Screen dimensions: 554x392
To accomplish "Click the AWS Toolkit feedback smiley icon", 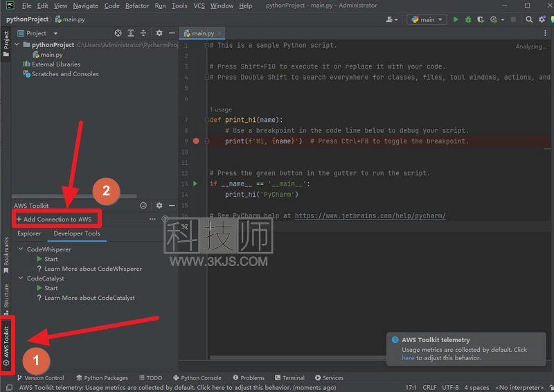I will tap(143, 206).
